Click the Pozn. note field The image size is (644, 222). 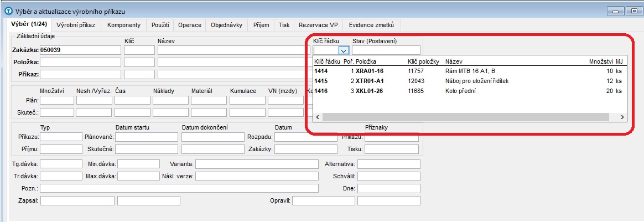(179, 188)
